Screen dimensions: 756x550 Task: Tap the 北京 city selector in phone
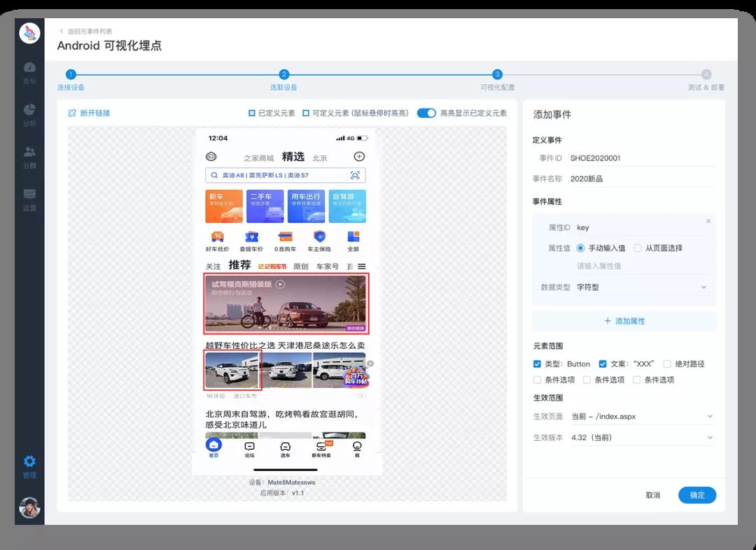tap(320, 158)
